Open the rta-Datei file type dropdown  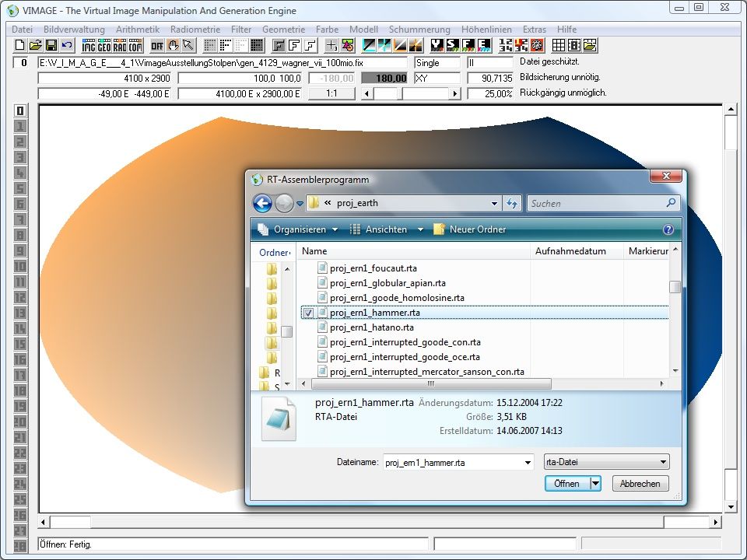pos(605,462)
